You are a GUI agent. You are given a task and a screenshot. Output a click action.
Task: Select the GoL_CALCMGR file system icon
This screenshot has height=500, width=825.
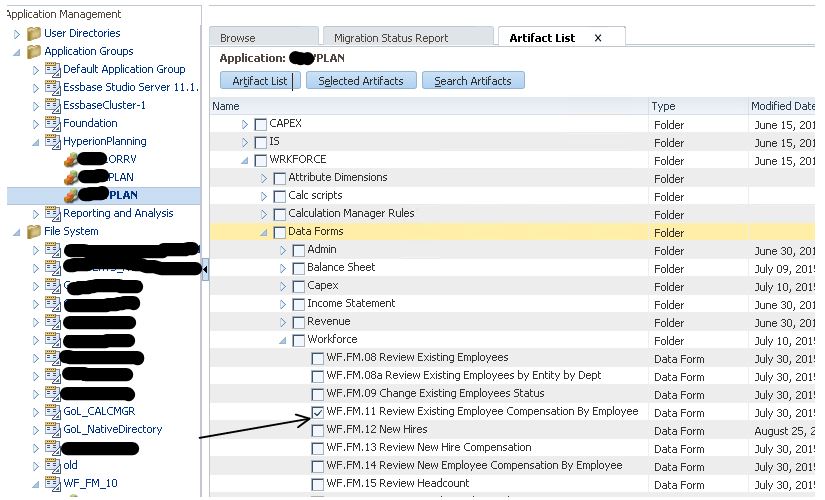click(x=53, y=411)
